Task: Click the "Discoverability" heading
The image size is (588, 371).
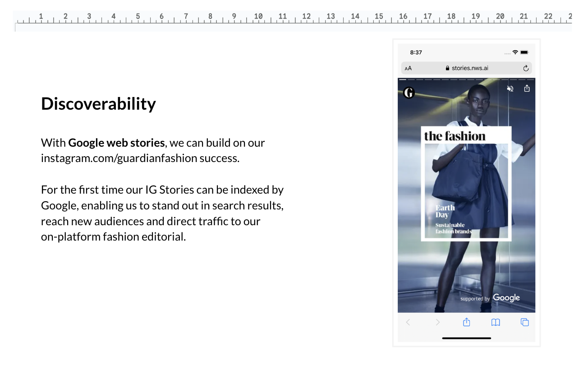Action: click(98, 104)
